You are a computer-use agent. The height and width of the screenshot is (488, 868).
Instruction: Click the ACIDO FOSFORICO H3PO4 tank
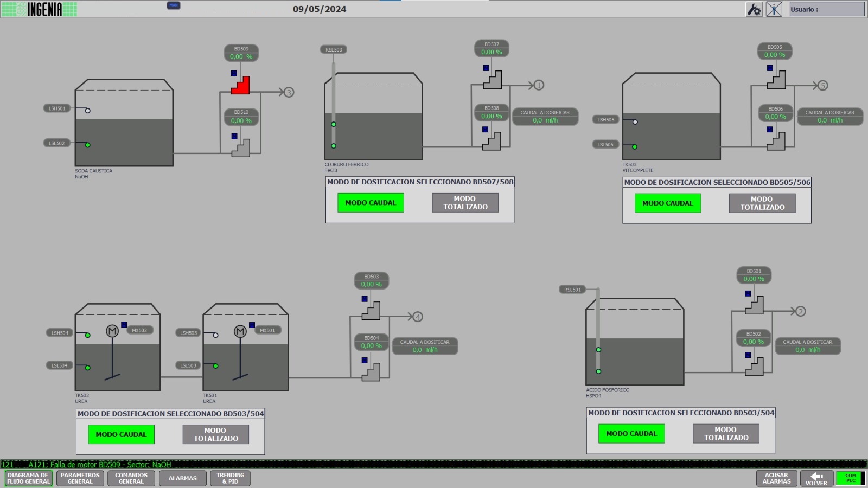(635, 342)
